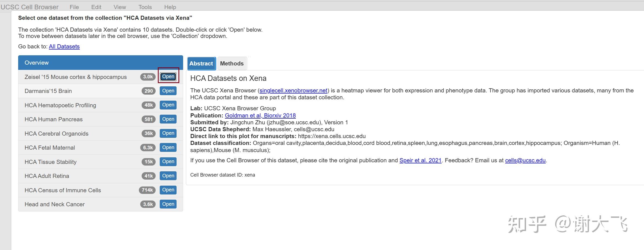Screen dimensions: 644x250
Task: Open the Zeisel '15 Mouse cortex dataset
Action: tap(168, 76)
